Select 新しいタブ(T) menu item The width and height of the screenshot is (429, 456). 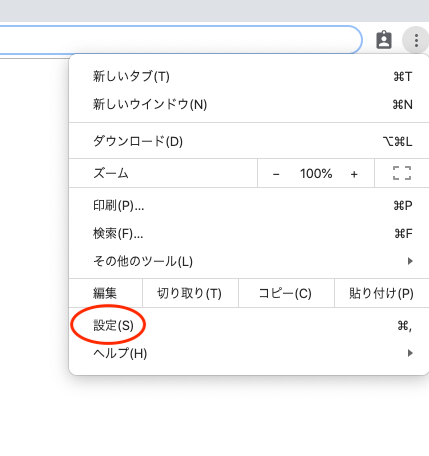click(249, 76)
